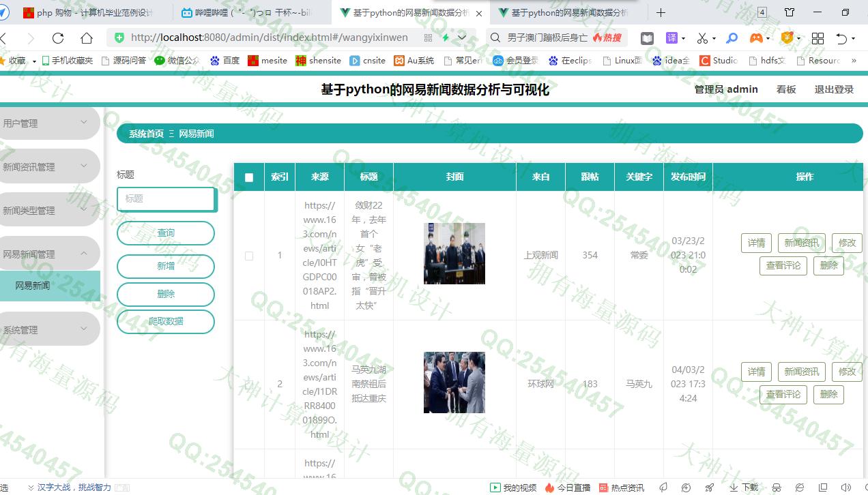The height and width of the screenshot is (495, 868).
Task: Expand the 新闻类型管理 sidebar menu
Action: (49, 211)
